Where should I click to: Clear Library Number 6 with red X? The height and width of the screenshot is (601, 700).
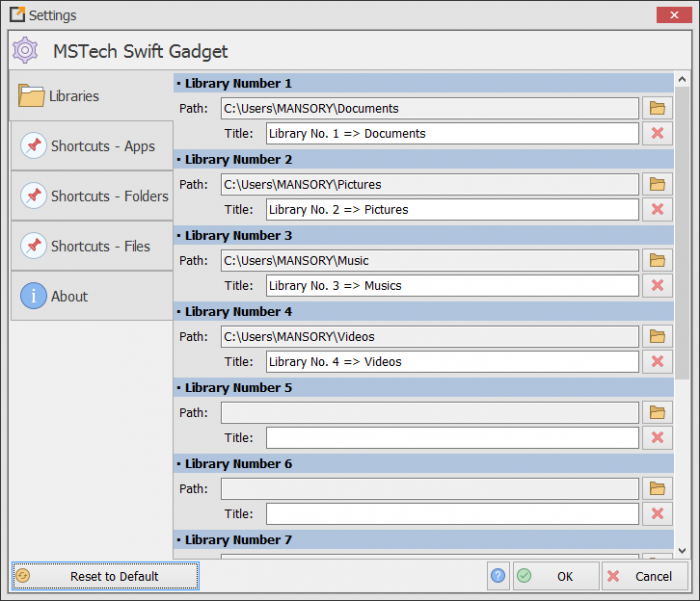[x=657, y=513]
